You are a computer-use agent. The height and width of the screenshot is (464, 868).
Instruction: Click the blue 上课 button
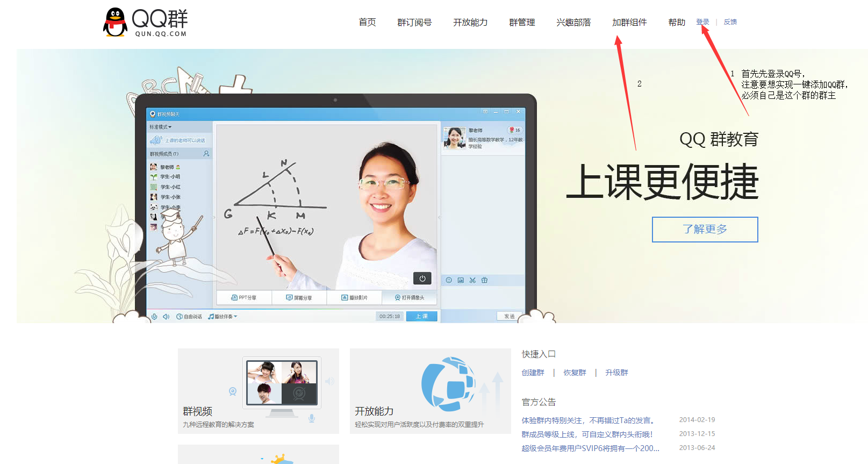click(422, 316)
